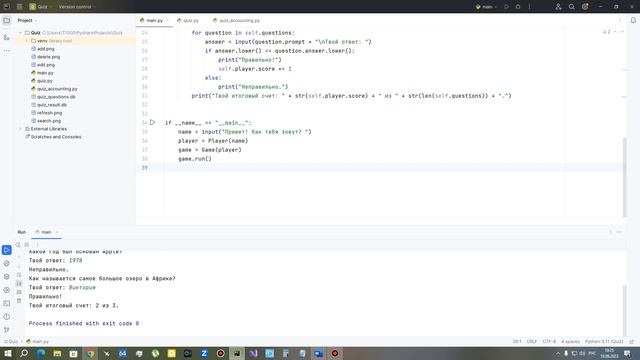
Task: Collapse the Quiz root folder
Action: pyautogui.click(x=20, y=33)
